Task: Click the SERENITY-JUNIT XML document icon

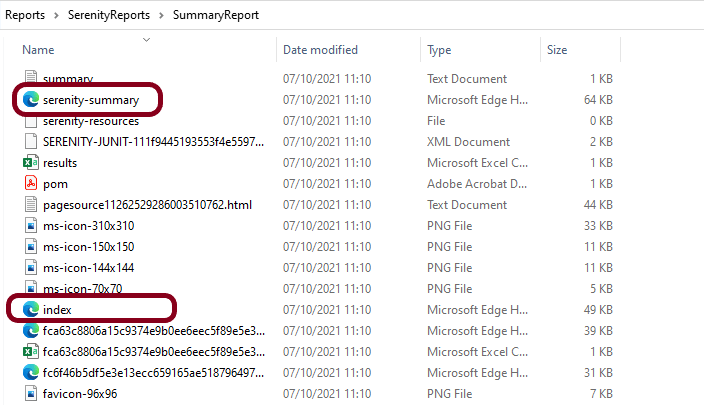Action: click(30, 142)
